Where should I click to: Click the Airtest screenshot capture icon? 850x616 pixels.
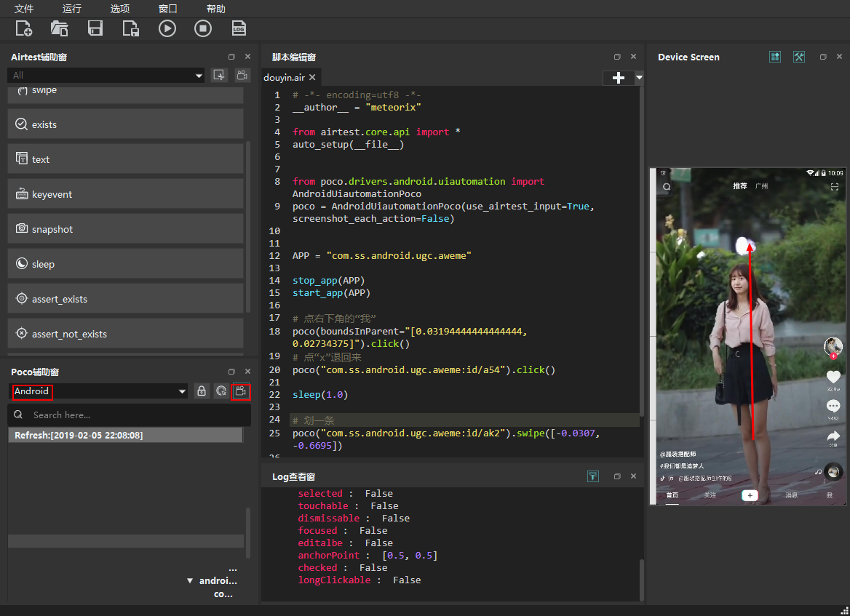(219, 75)
